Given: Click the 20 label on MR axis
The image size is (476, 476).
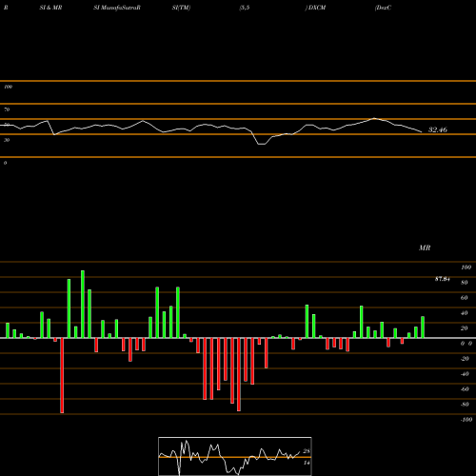Looking at the screenshot, I should click(465, 328).
